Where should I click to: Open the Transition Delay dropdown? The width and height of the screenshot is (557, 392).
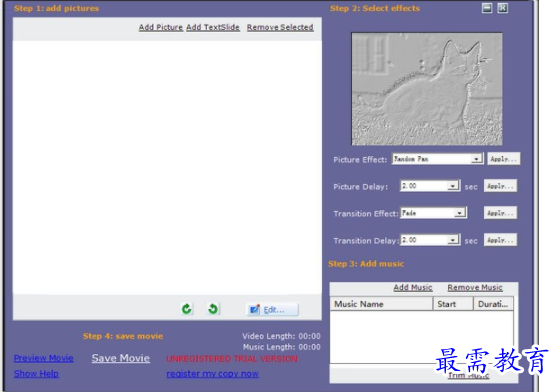point(453,240)
